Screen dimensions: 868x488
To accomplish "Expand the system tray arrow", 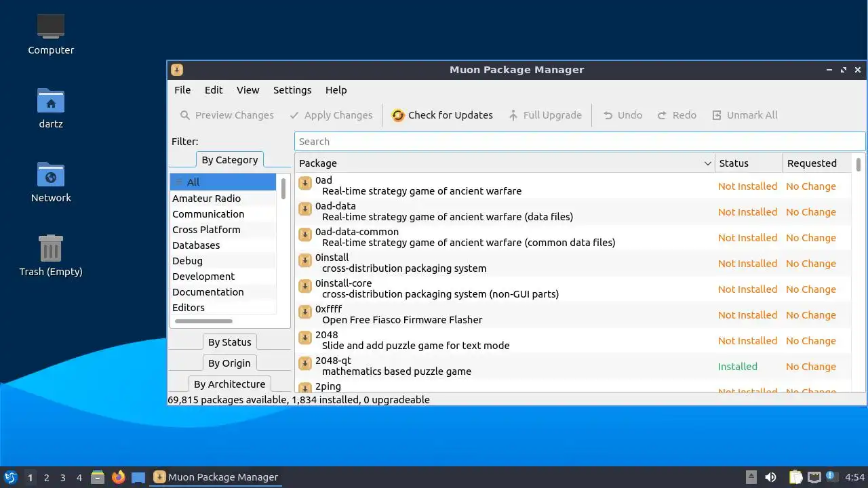I will pos(751,477).
